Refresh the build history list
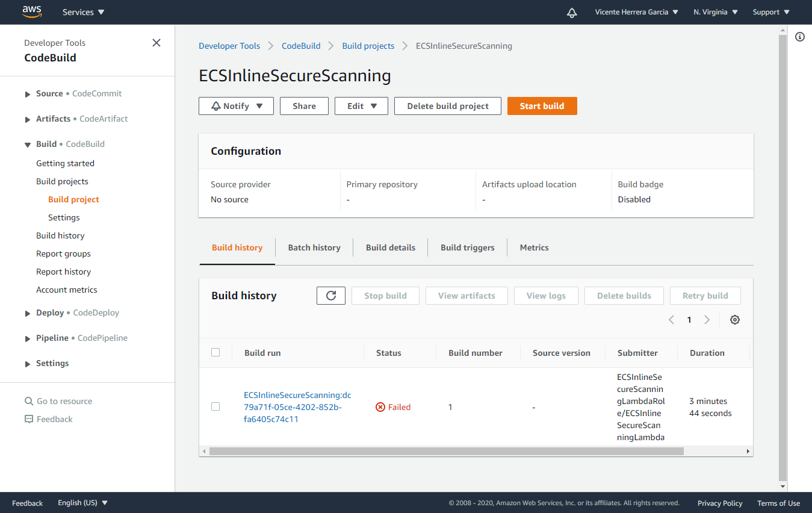Screen dimensions: 812x513 (x=331, y=296)
